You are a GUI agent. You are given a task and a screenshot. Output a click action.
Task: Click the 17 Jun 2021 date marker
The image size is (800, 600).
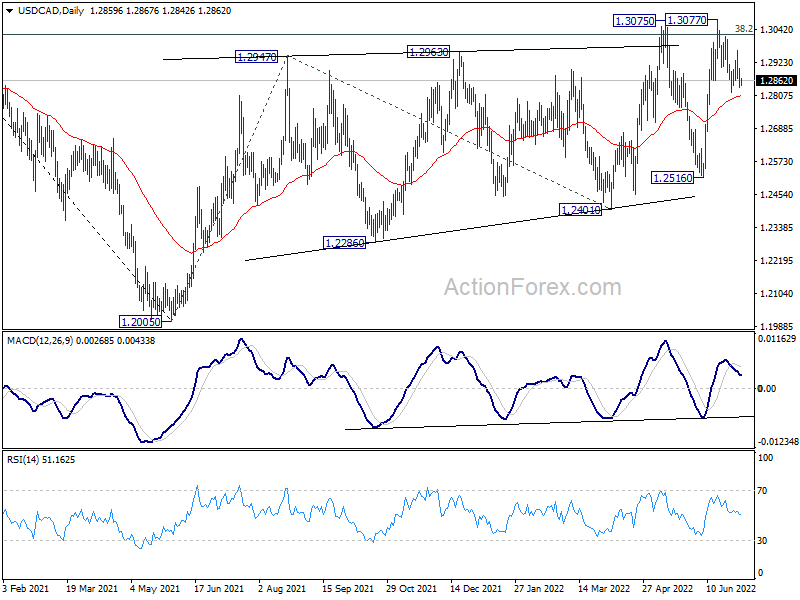(219, 588)
